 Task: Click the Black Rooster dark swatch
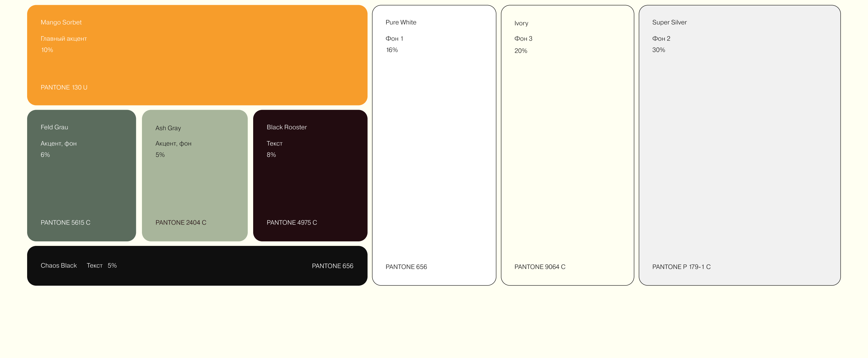pos(310,182)
